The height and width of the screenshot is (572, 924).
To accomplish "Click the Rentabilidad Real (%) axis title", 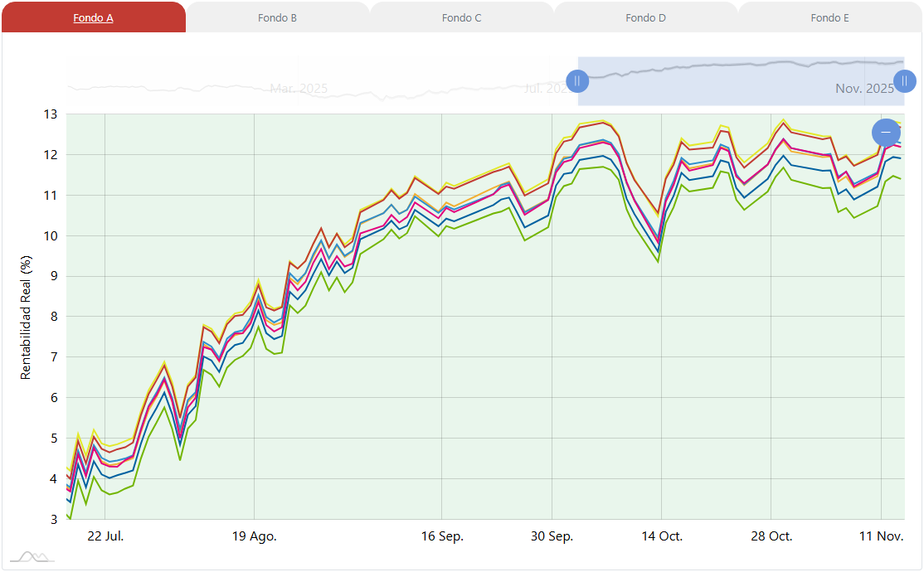I will pos(26,317).
